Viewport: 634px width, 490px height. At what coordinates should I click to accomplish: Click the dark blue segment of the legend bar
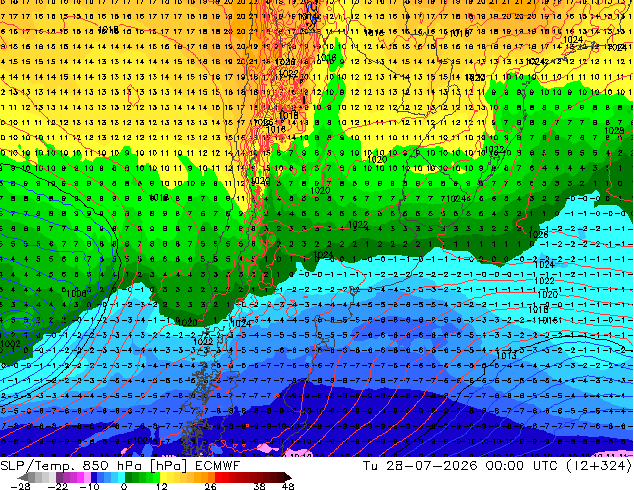(x=94, y=477)
